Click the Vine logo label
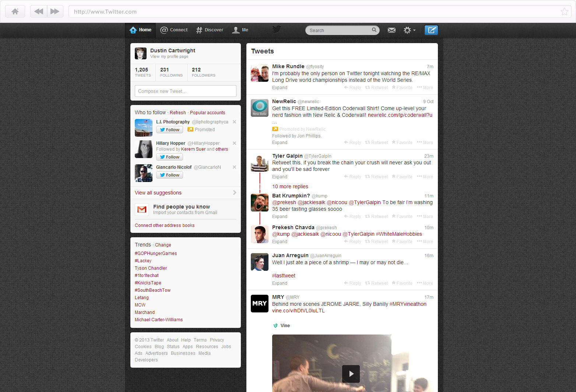The height and width of the screenshot is (392, 576). point(281,326)
